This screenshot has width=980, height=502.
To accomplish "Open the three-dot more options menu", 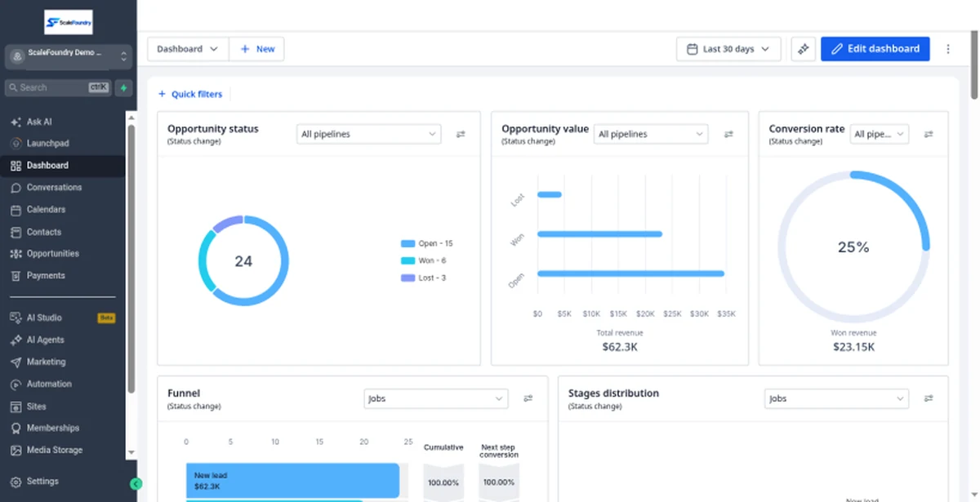I will (x=948, y=49).
